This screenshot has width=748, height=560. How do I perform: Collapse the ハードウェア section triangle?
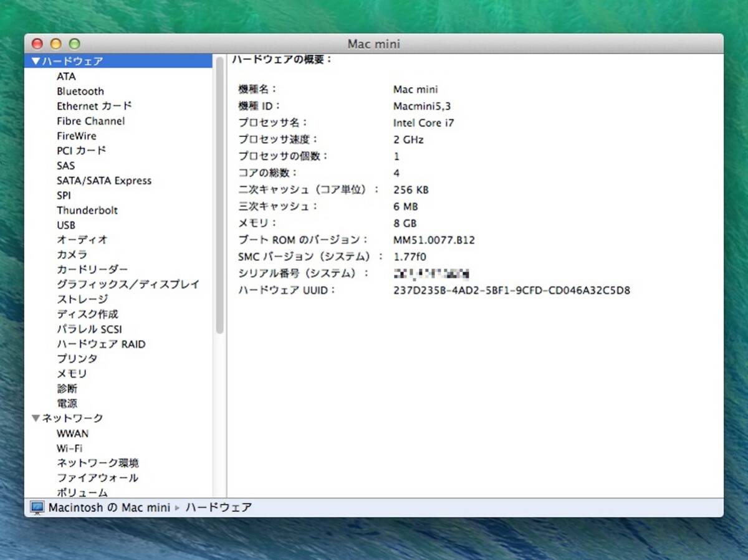click(36, 61)
